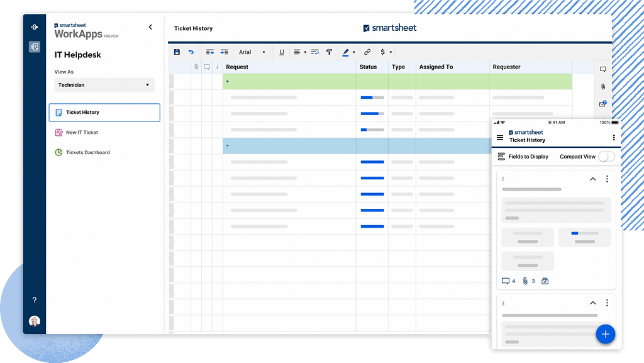Screen dimensions: 644x363
Task: Open the user profile avatar
Action: coord(35,321)
